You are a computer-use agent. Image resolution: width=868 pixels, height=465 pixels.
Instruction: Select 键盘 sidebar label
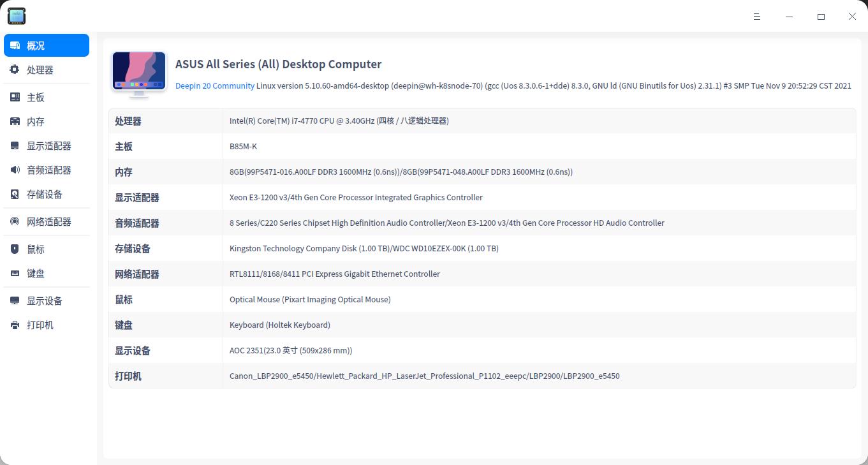click(36, 274)
